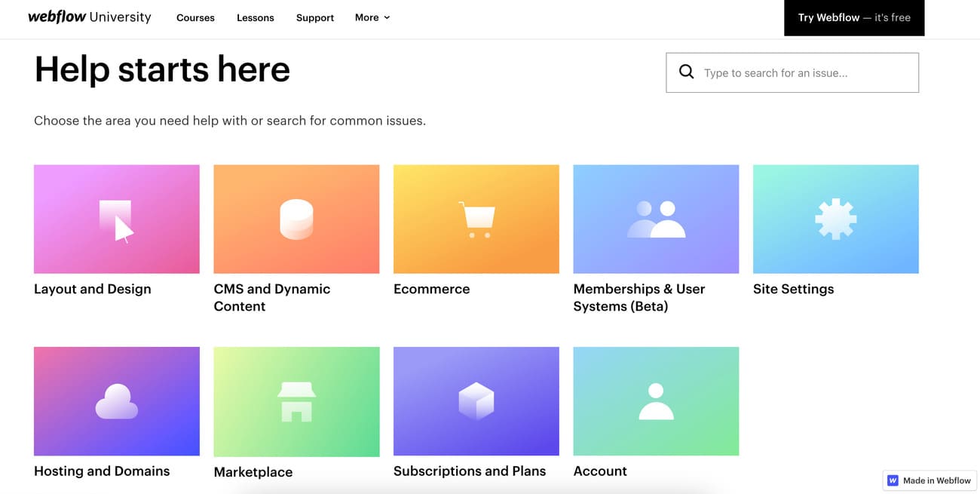The width and height of the screenshot is (980, 494).
Task: Click the person icon on Account card
Action: pos(656,401)
